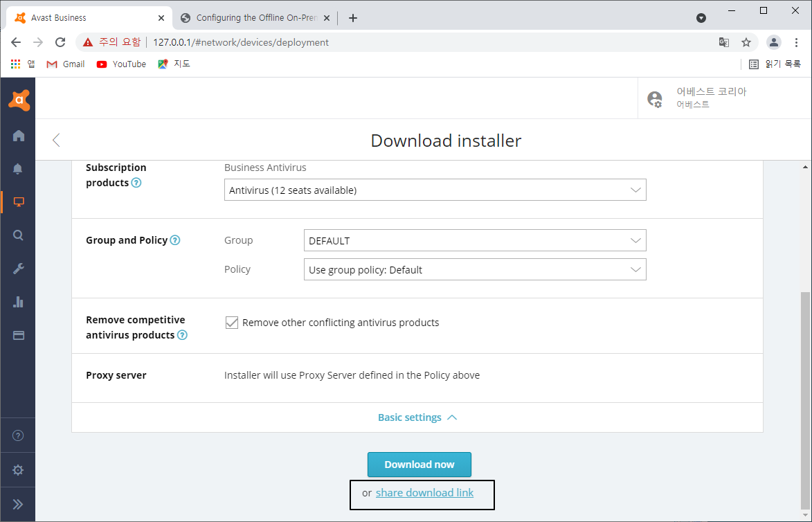
Task: Select the Devices monitor sidebar icon
Action: (x=19, y=202)
